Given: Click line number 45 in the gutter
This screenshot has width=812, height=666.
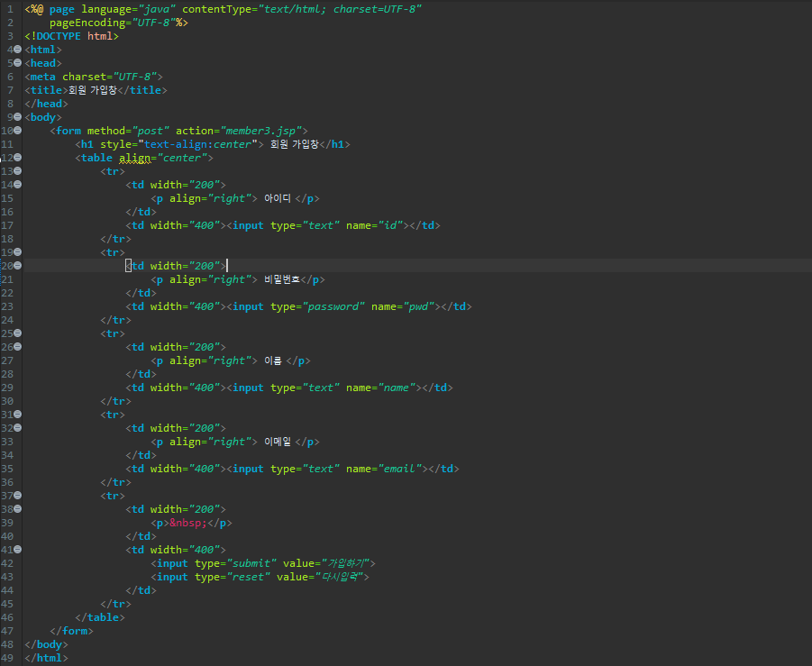Looking at the screenshot, I should [7, 604].
